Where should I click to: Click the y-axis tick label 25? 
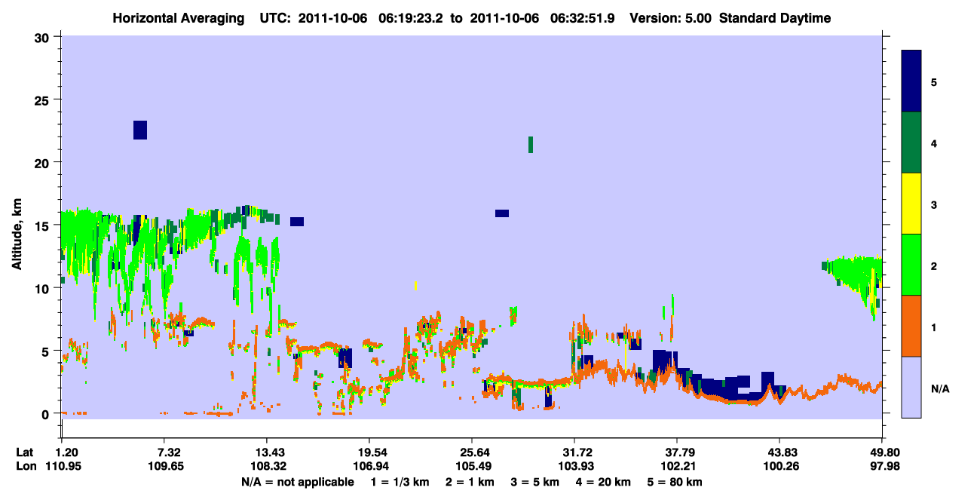(x=44, y=100)
